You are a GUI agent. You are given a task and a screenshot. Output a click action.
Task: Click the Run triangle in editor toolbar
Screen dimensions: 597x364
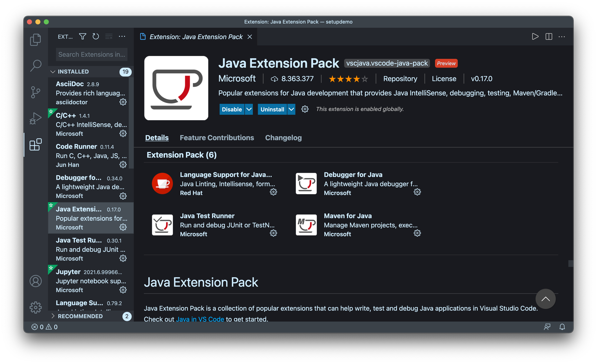click(x=535, y=37)
